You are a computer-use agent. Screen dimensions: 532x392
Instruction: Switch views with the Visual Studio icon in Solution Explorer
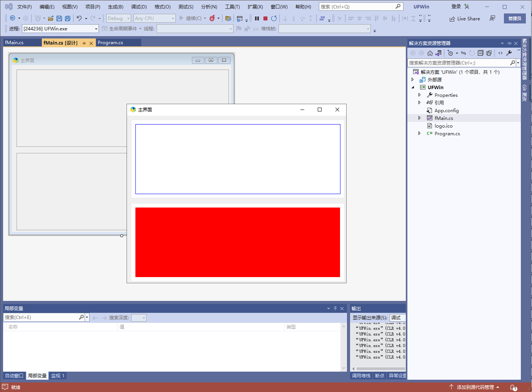(439, 53)
